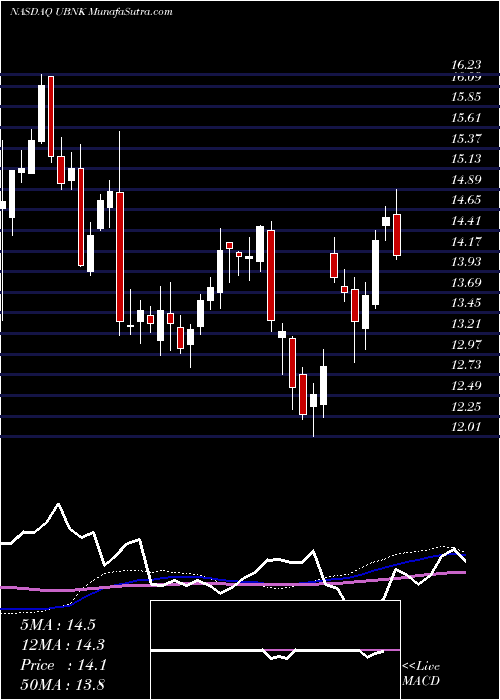Click the MACD inset mini chart
500x700 pixels.
(x=275, y=650)
